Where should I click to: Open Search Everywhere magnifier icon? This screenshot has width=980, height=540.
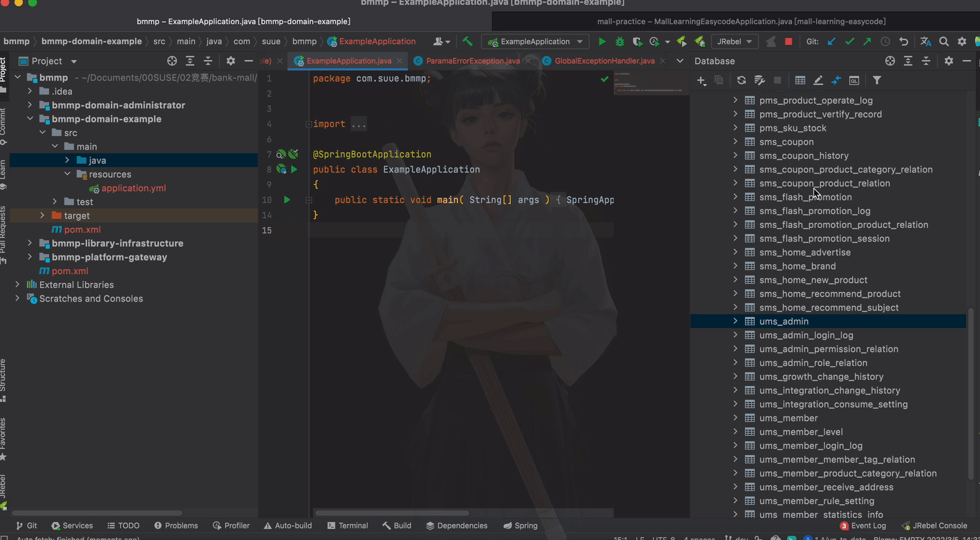944,41
